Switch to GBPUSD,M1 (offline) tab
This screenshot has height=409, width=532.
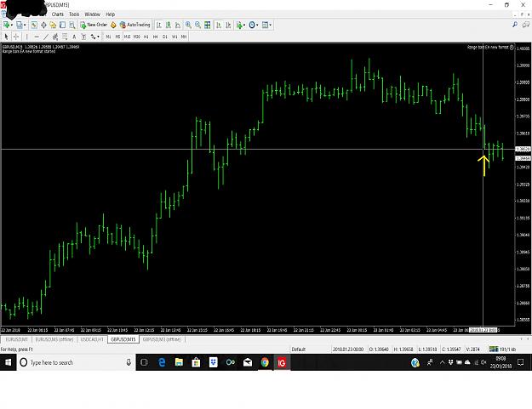pyautogui.click(x=162, y=339)
